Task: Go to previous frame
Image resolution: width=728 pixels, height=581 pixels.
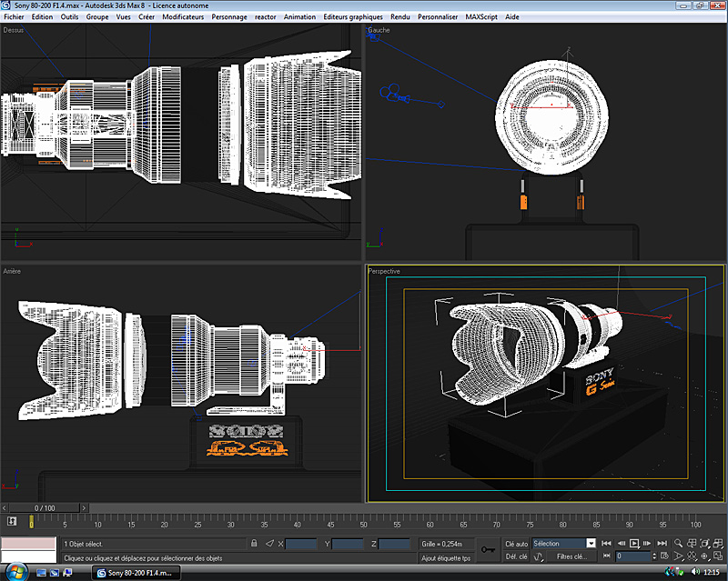Action: [x=621, y=543]
